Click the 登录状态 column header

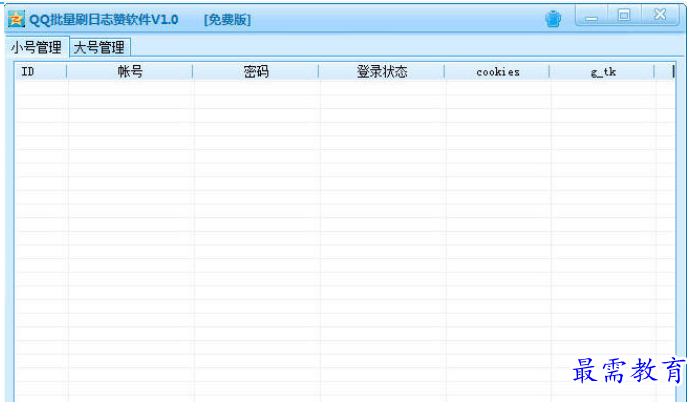click(382, 72)
